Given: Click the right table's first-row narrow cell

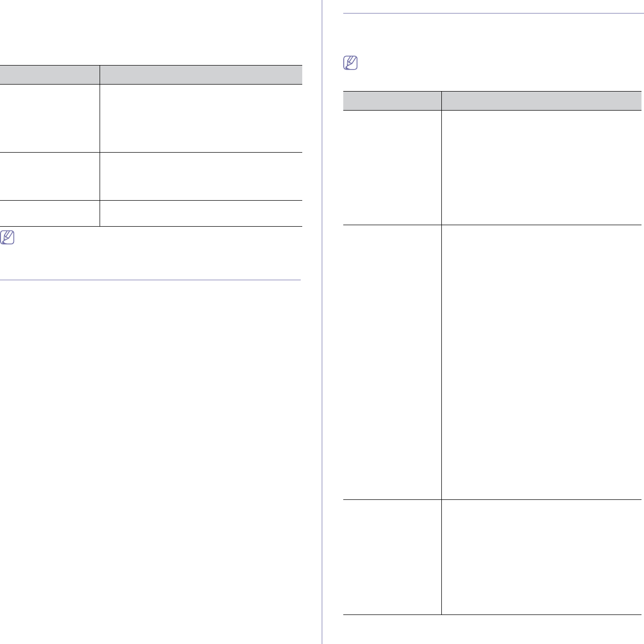Looking at the screenshot, I should coord(392,168).
